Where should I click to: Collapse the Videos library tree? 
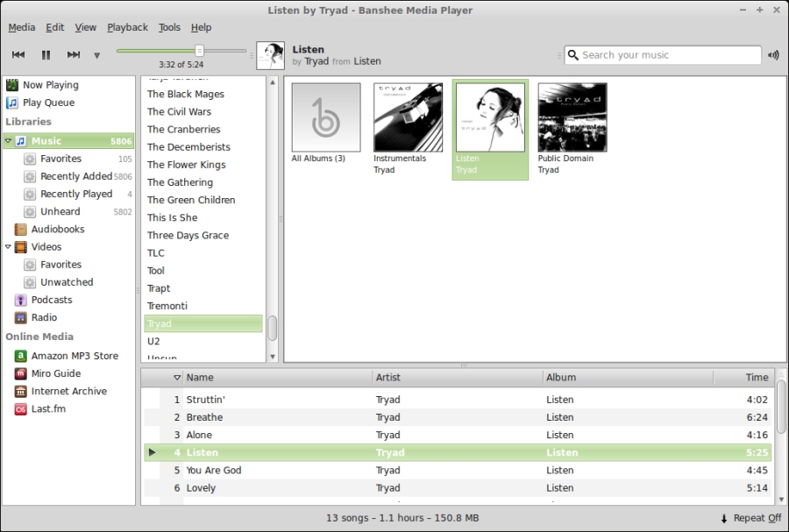(x=8, y=247)
